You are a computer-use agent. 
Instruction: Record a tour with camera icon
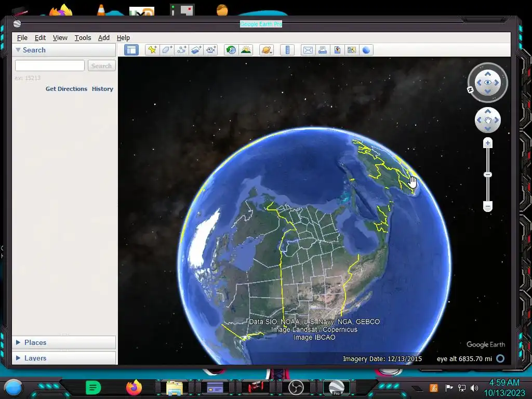coord(211,50)
